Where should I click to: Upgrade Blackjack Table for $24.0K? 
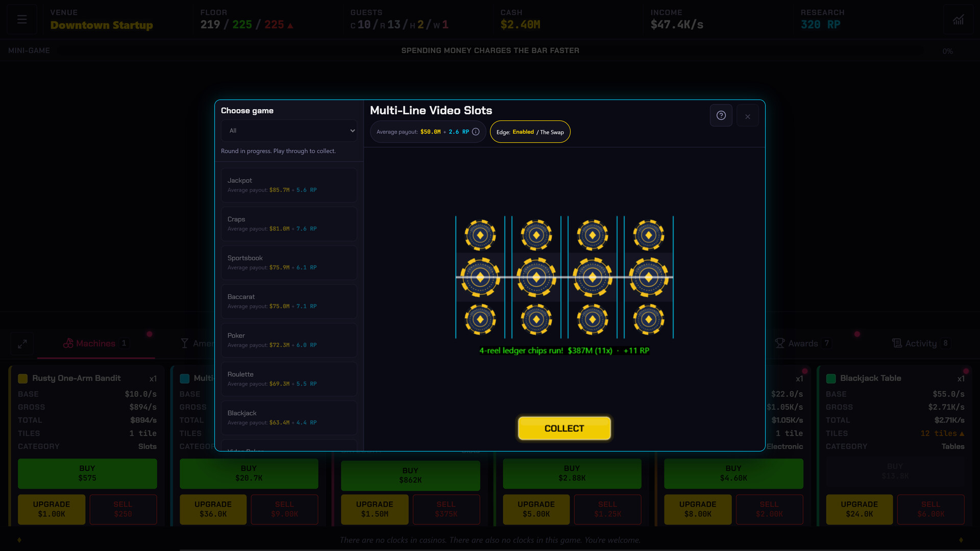point(860,509)
